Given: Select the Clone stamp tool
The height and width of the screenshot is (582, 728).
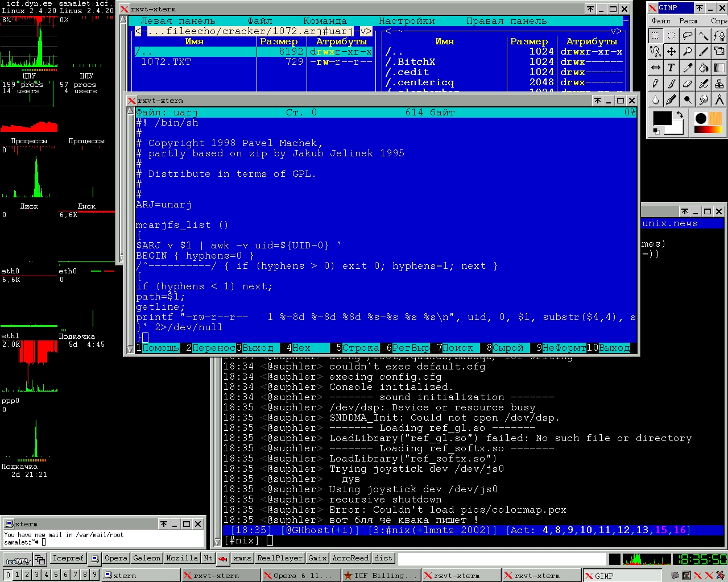Looking at the screenshot, I should click(x=719, y=83).
